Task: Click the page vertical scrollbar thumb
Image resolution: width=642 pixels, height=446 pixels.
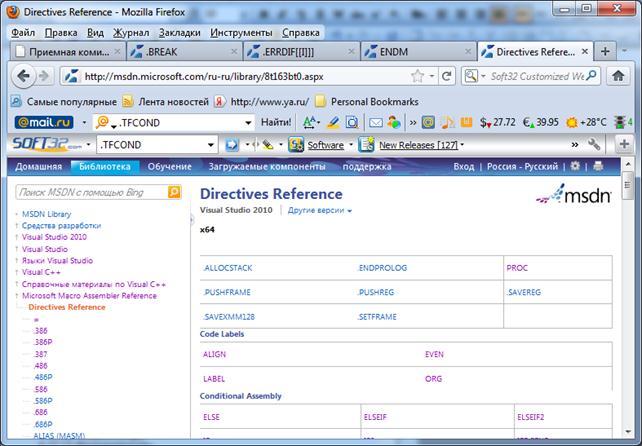Action: [x=628, y=185]
